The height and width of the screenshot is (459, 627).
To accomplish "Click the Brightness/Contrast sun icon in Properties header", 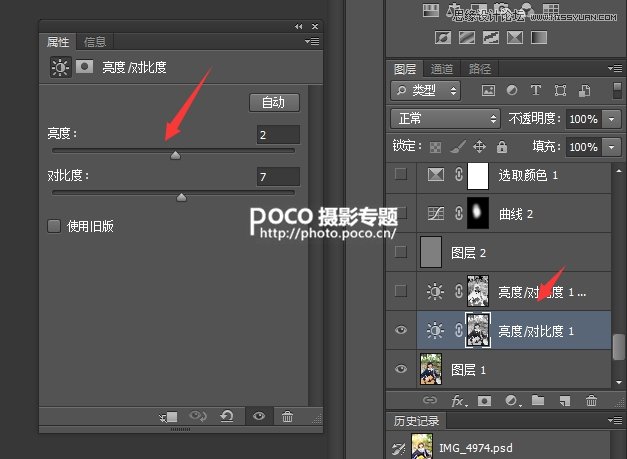I will [x=60, y=67].
